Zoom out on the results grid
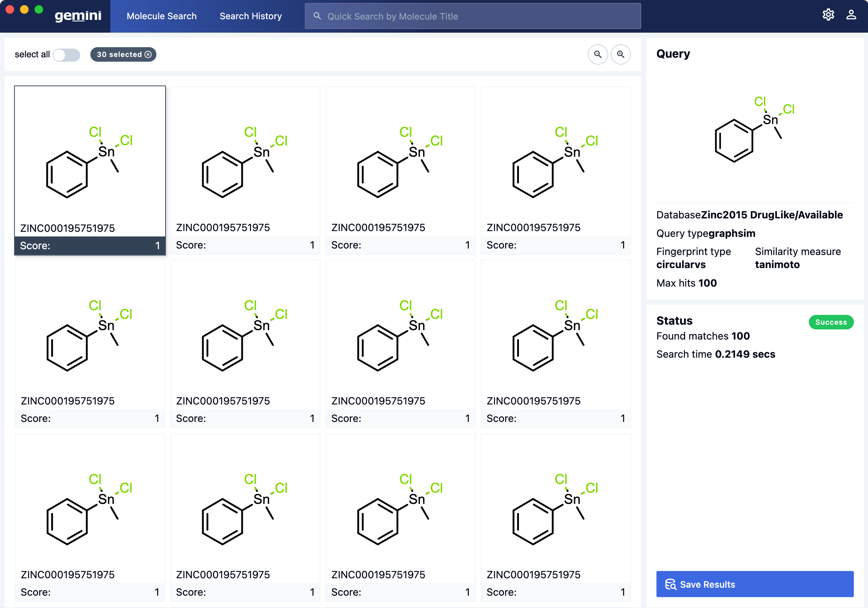The width and height of the screenshot is (868, 608). pos(598,54)
